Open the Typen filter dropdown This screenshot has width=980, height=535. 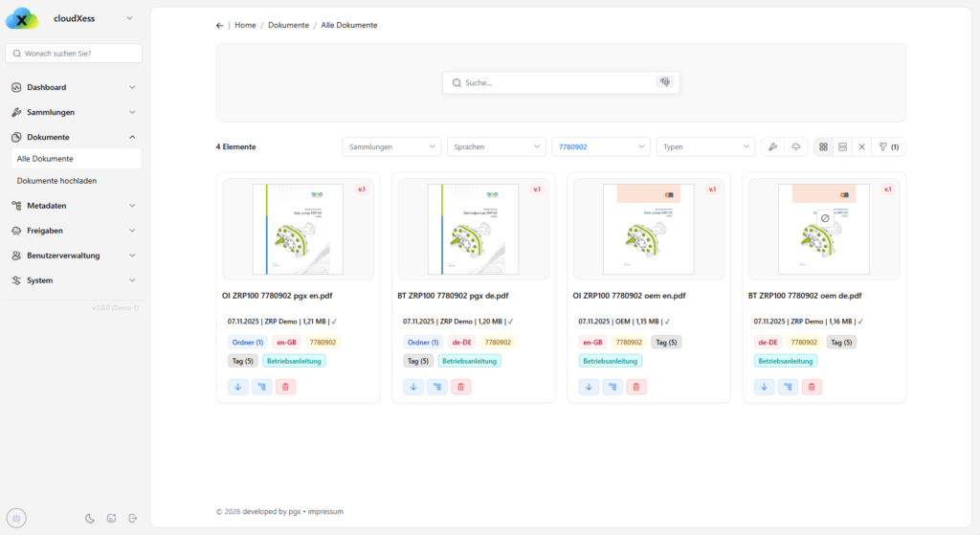(x=705, y=146)
